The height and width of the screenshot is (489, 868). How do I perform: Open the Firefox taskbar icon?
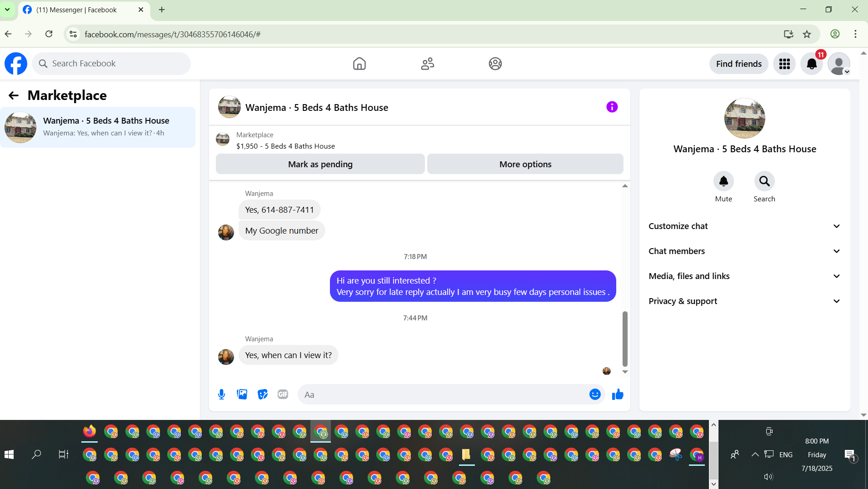(90, 431)
